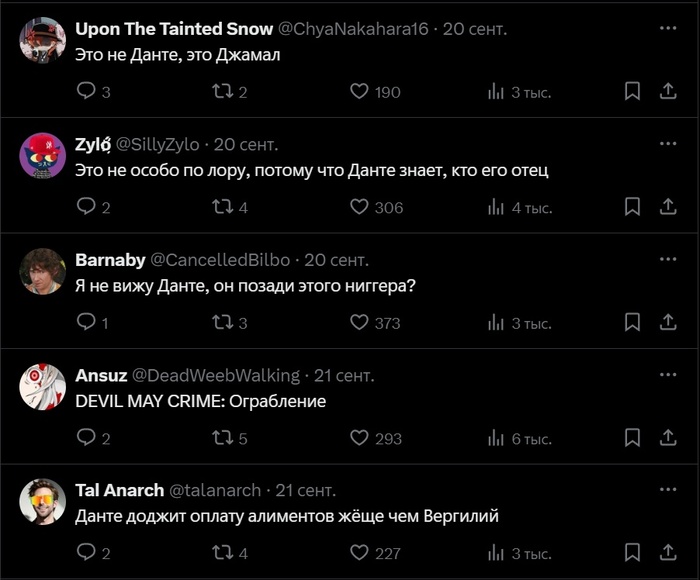Image resolution: width=700 pixels, height=580 pixels.
Task: Open more options menu on Ansuz's tweet
Action: (668, 375)
